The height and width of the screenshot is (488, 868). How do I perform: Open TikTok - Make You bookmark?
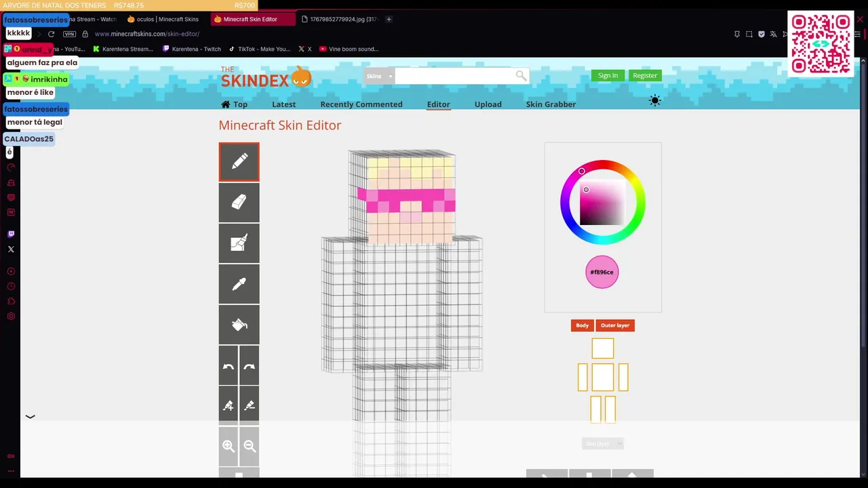tap(260, 49)
